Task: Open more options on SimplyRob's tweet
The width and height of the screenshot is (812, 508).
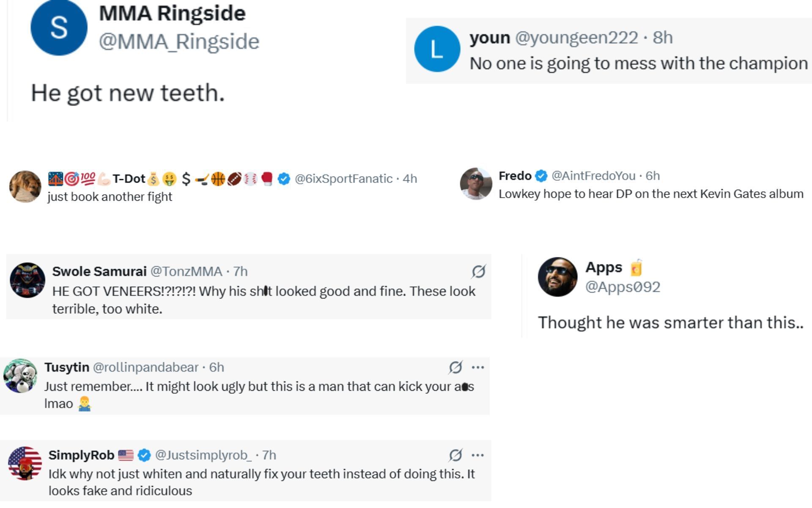Action: 477,455
